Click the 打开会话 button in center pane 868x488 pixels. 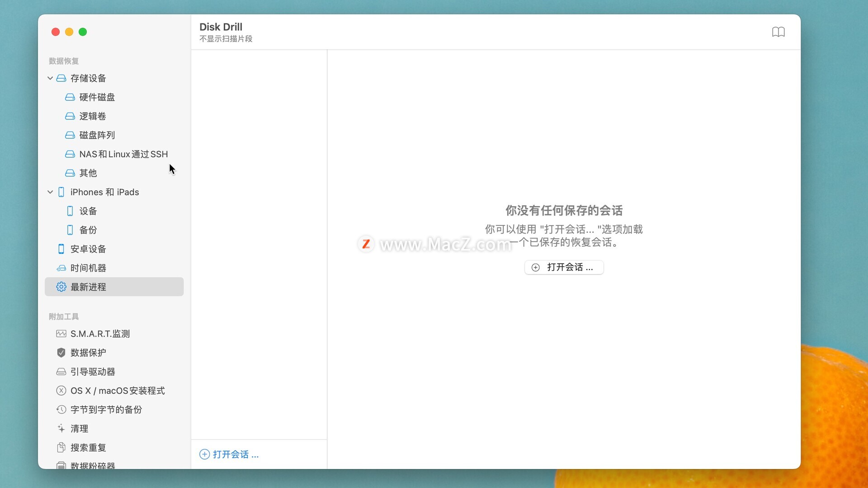click(x=564, y=267)
